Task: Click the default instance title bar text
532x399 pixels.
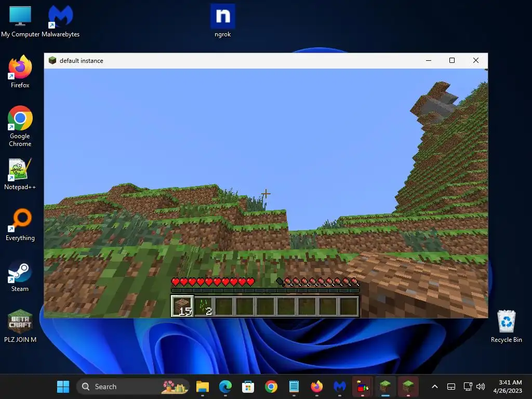Action: (x=82, y=61)
